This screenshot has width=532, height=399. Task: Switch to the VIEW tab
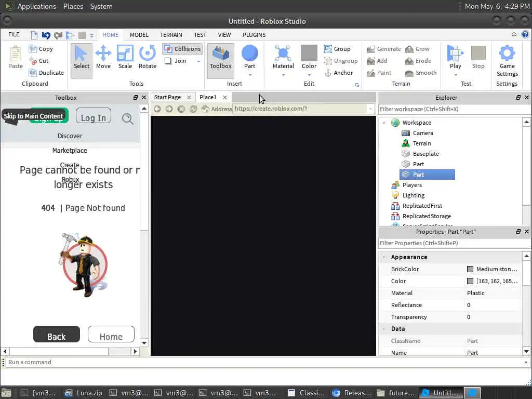(224, 35)
